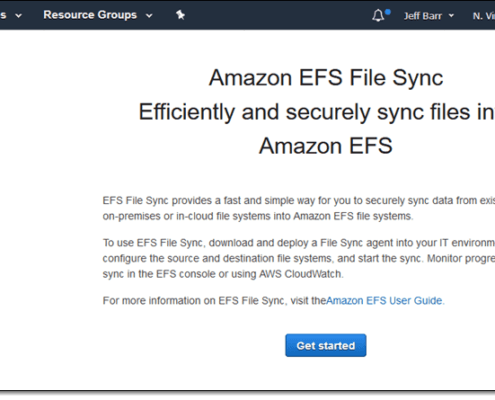Click the pushpin shortcut icon in navbar
The height and width of the screenshot is (400, 495).
(x=180, y=15)
